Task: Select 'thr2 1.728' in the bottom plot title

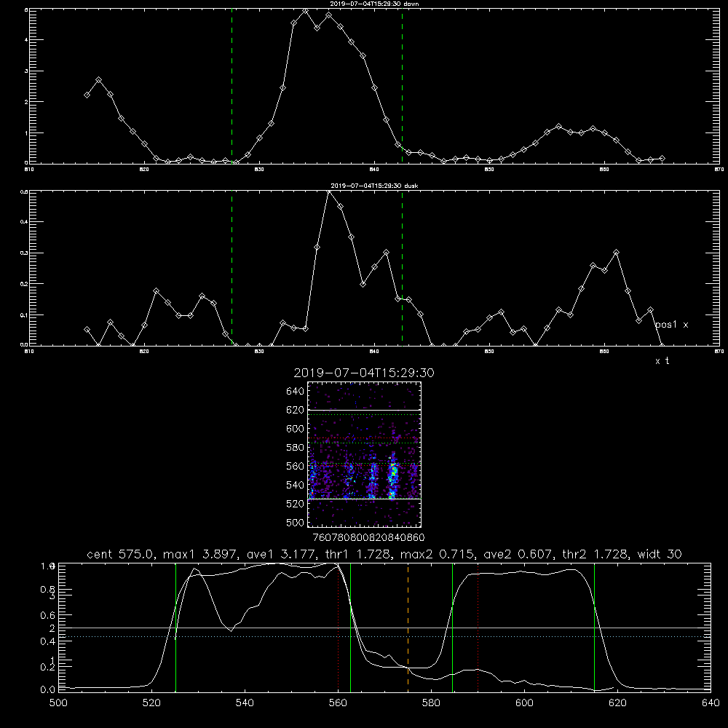Action: pos(596,554)
